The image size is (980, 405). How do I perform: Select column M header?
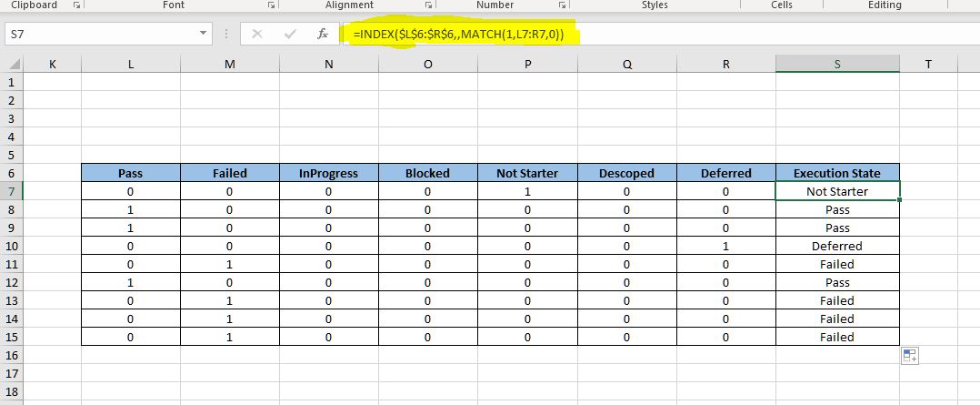(230, 64)
